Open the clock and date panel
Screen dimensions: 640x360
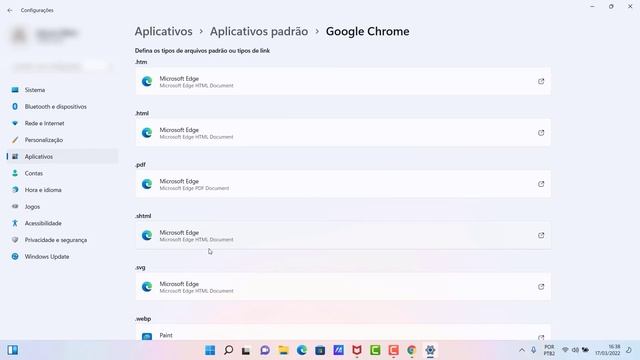pos(608,350)
